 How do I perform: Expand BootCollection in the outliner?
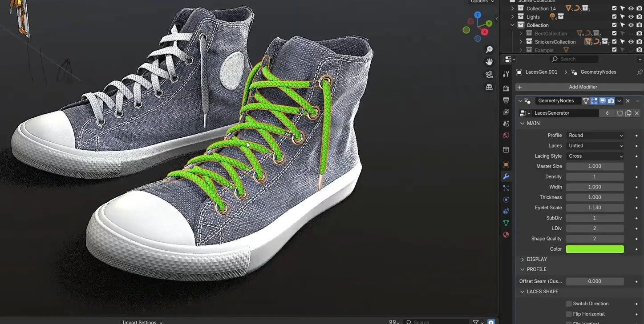click(x=521, y=33)
